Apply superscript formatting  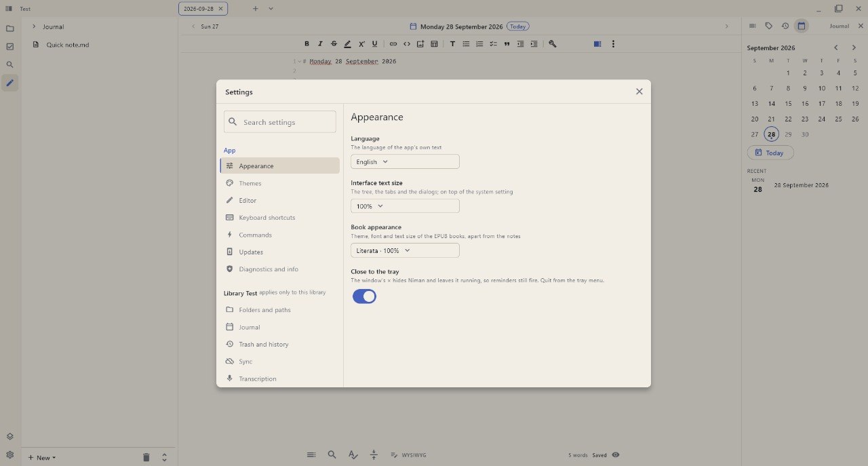[x=361, y=43]
